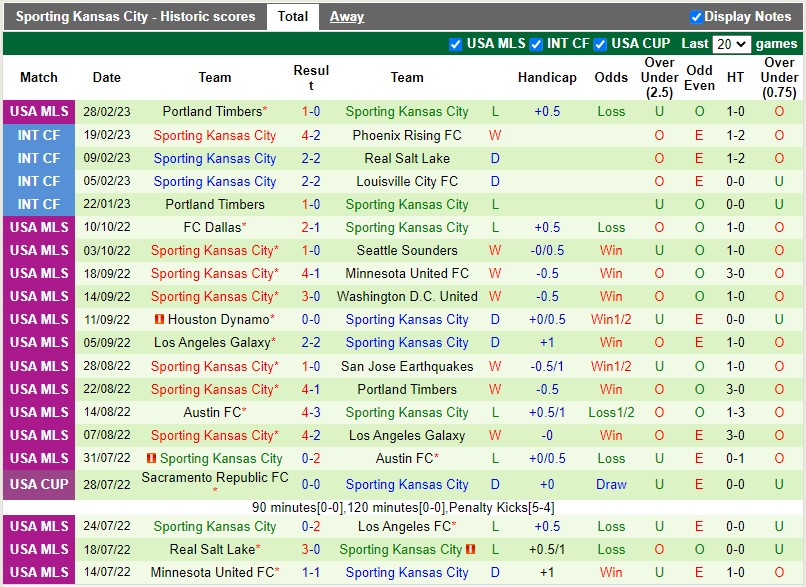Open San Jose Earthquakes team link
Image resolution: width=806 pixels, height=587 pixels.
[x=407, y=366]
